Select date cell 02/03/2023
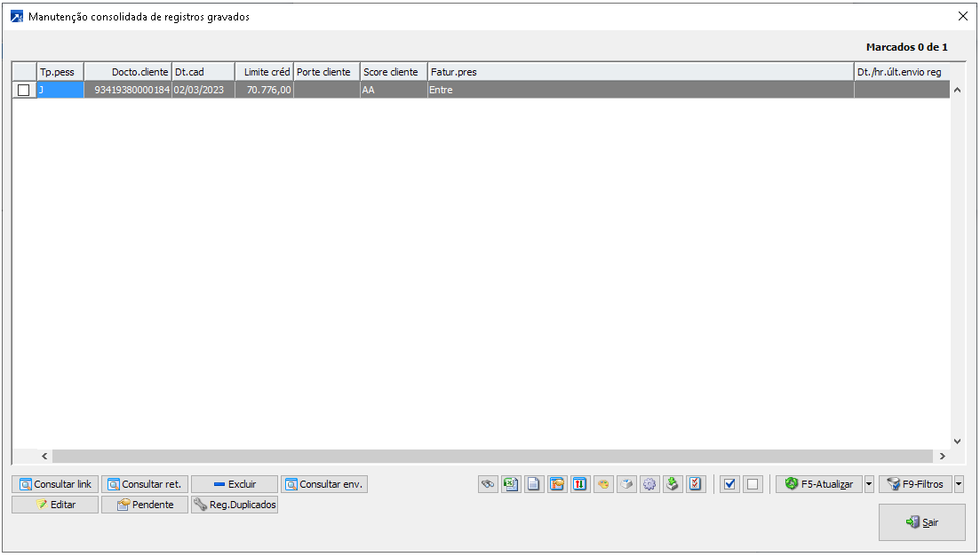Viewport: 980px width, 557px height. pos(203,90)
